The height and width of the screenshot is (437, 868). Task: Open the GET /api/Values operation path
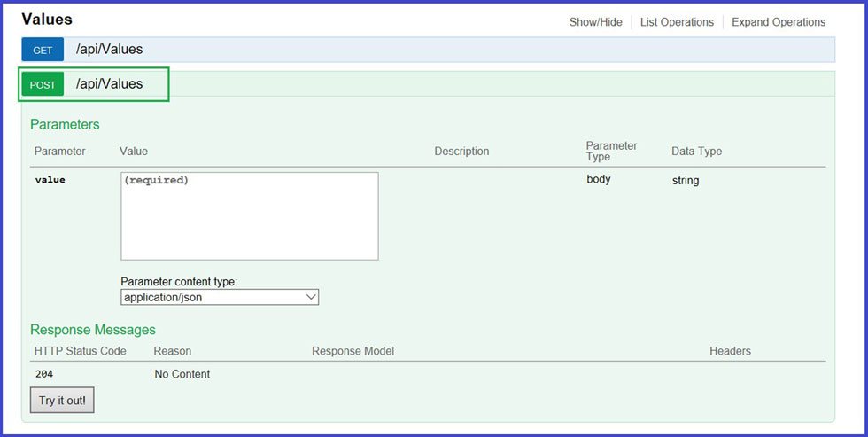coord(109,50)
